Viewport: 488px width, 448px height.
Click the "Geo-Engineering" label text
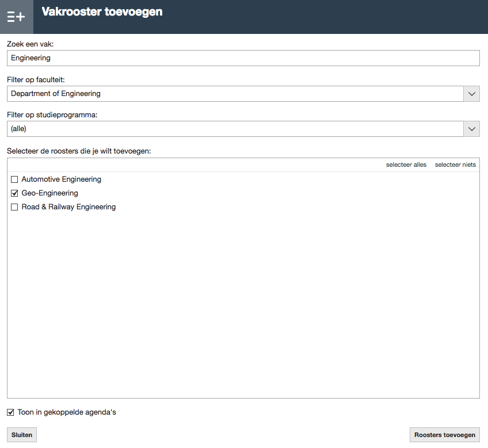(49, 193)
